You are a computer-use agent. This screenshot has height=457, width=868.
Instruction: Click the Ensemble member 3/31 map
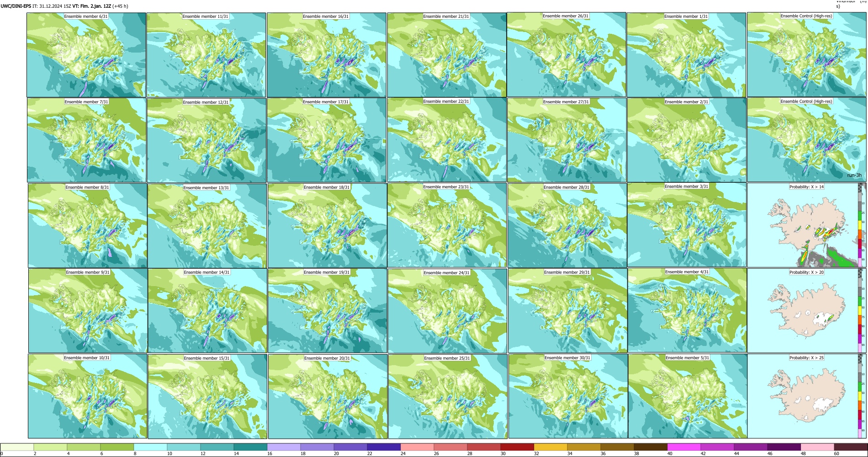pyautogui.click(x=687, y=225)
